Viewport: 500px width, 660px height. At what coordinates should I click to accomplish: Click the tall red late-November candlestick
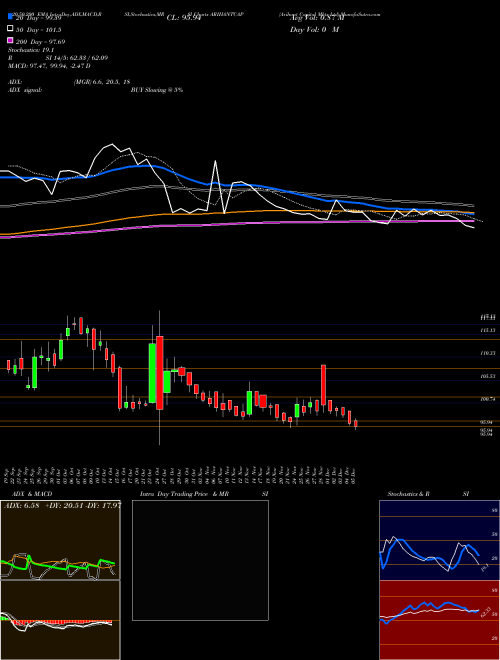point(323,385)
